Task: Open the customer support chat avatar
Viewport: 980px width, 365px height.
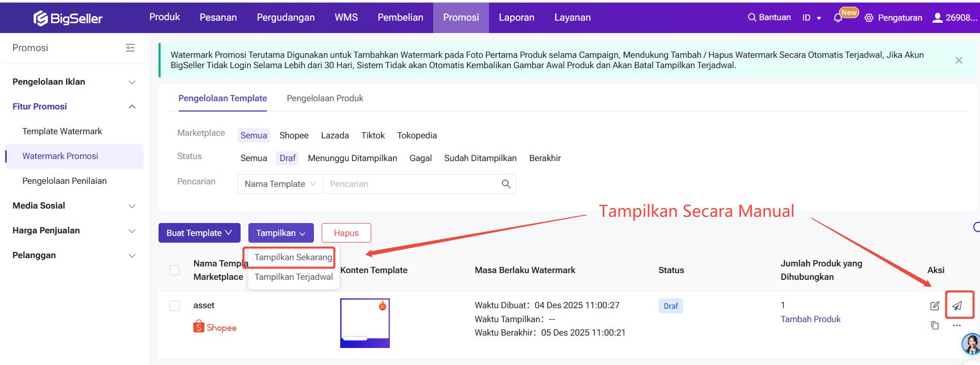Action: click(x=971, y=344)
